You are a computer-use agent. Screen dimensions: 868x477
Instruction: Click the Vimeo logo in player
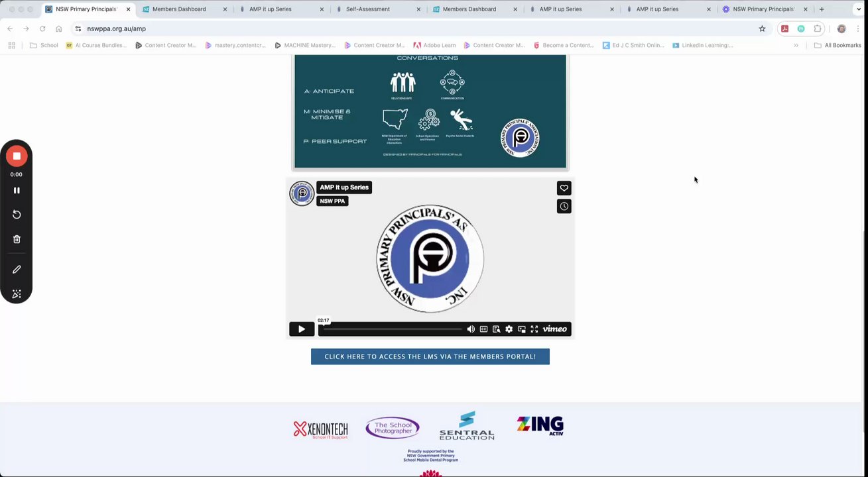(555, 329)
